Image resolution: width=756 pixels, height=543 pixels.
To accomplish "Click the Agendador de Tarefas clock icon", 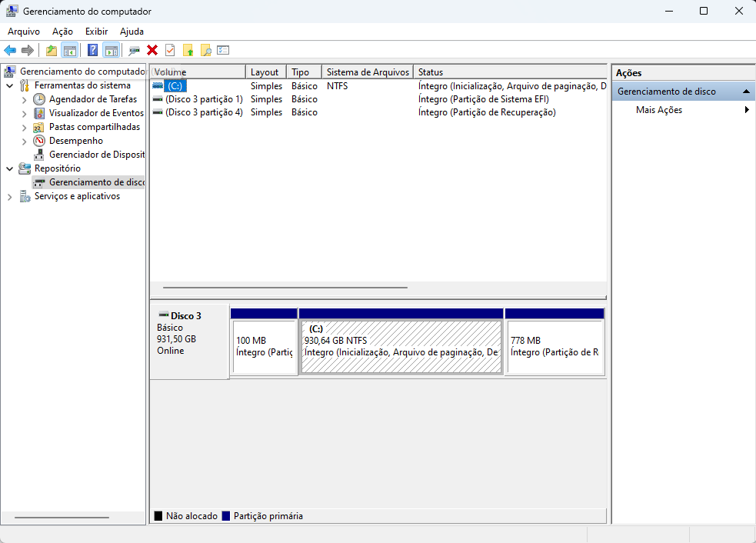I will (39, 99).
